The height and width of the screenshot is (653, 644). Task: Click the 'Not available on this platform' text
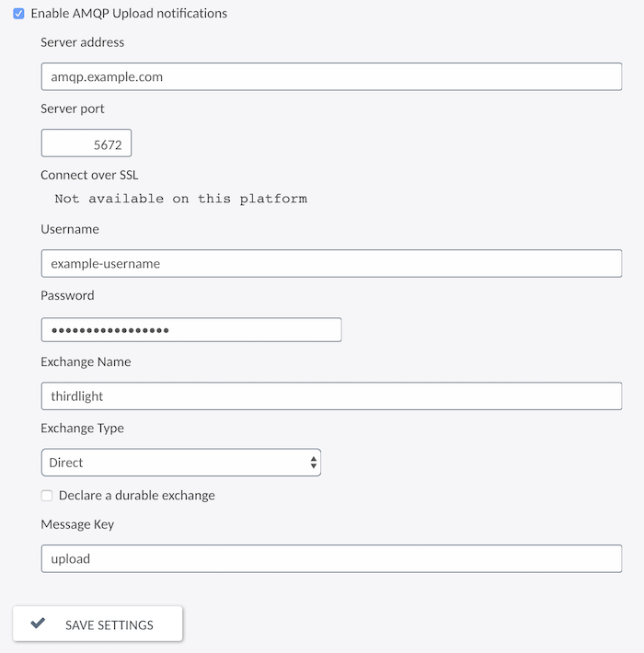[x=181, y=199]
